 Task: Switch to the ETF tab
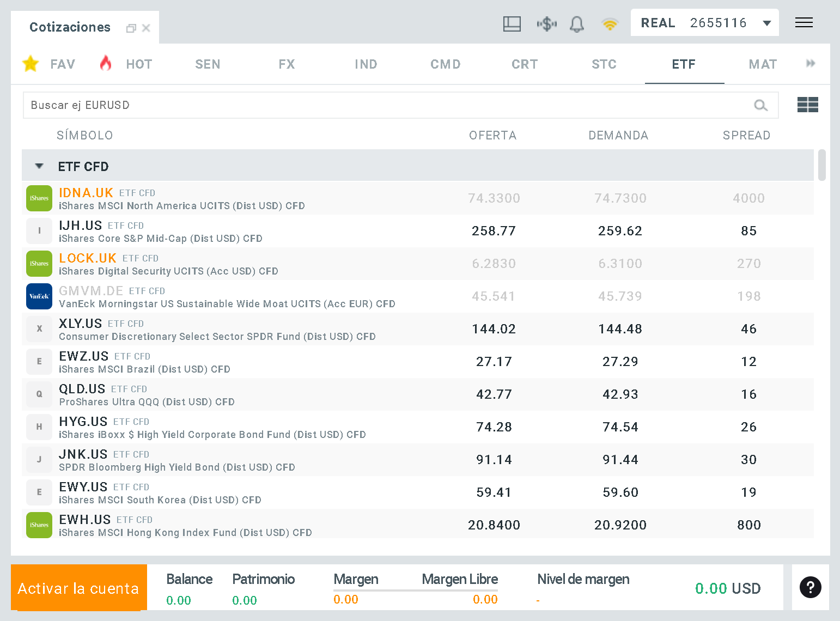point(684,64)
